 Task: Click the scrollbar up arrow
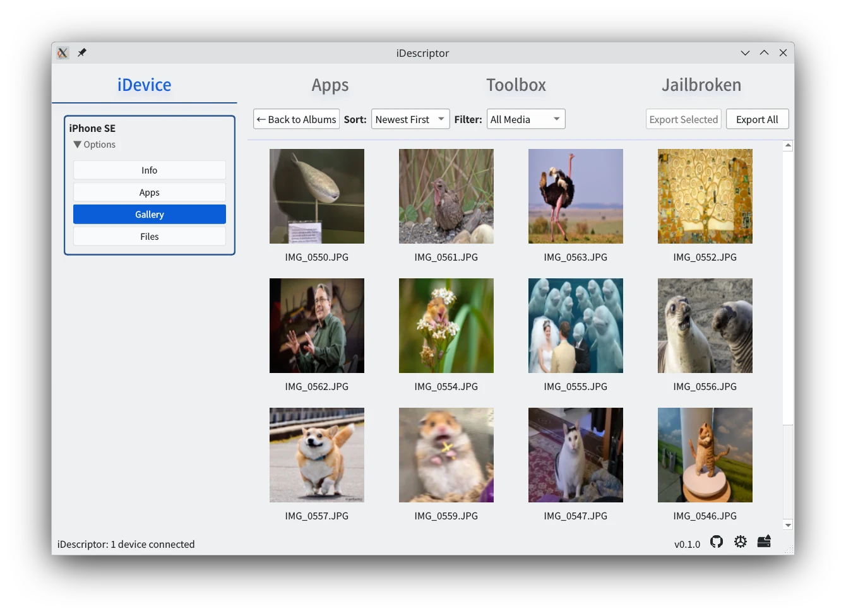(787, 146)
